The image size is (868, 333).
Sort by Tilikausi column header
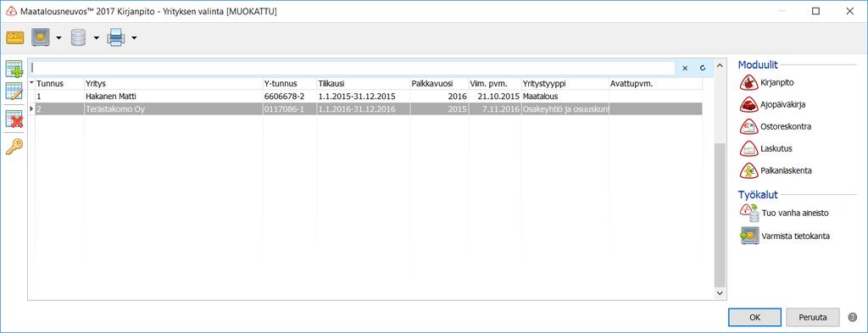tap(363, 84)
